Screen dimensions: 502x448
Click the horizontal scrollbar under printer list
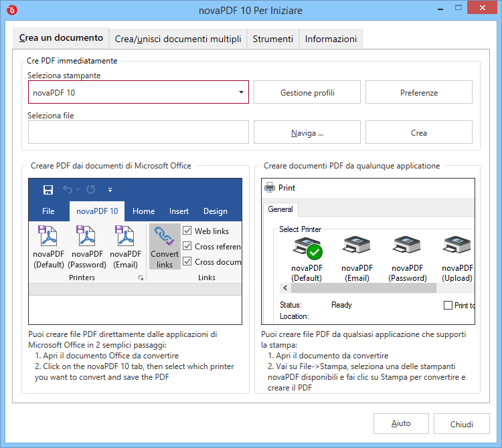[x=363, y=288]
